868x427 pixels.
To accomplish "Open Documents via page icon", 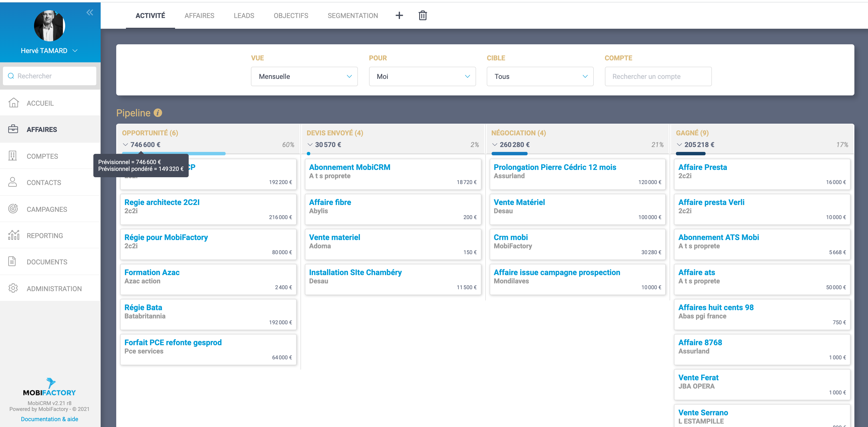I will click(12, 261).
